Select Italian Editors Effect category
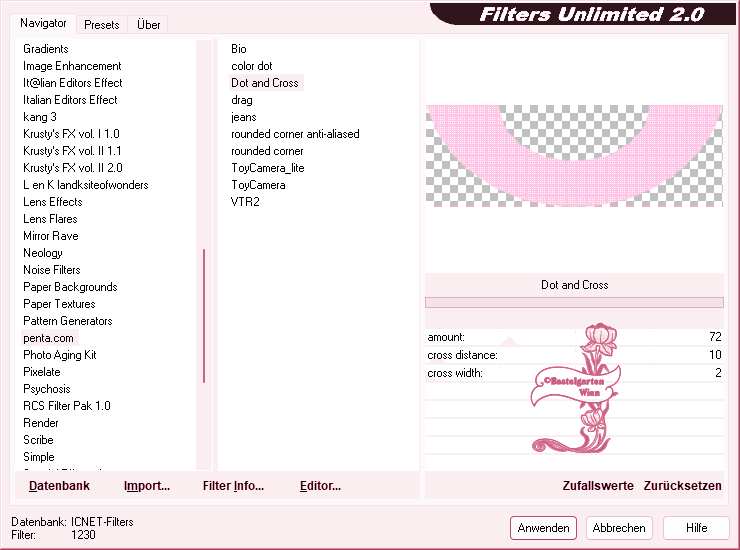740x550 pixels. [70, 100]
